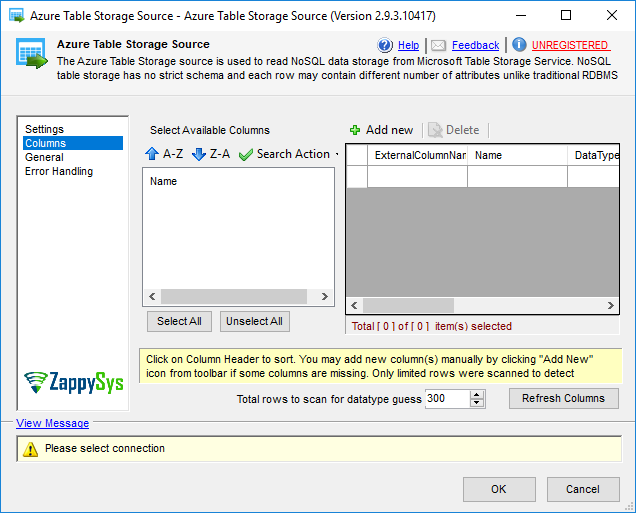This screenshot has width=636, height=513.
Task: Open the Help link
Action: (408, 45)
